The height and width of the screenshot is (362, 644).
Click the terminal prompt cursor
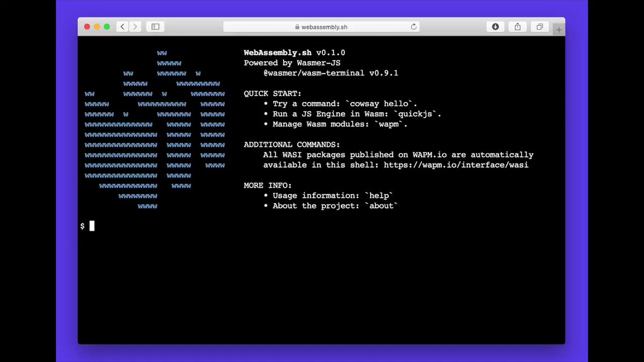tap(92, 226)
